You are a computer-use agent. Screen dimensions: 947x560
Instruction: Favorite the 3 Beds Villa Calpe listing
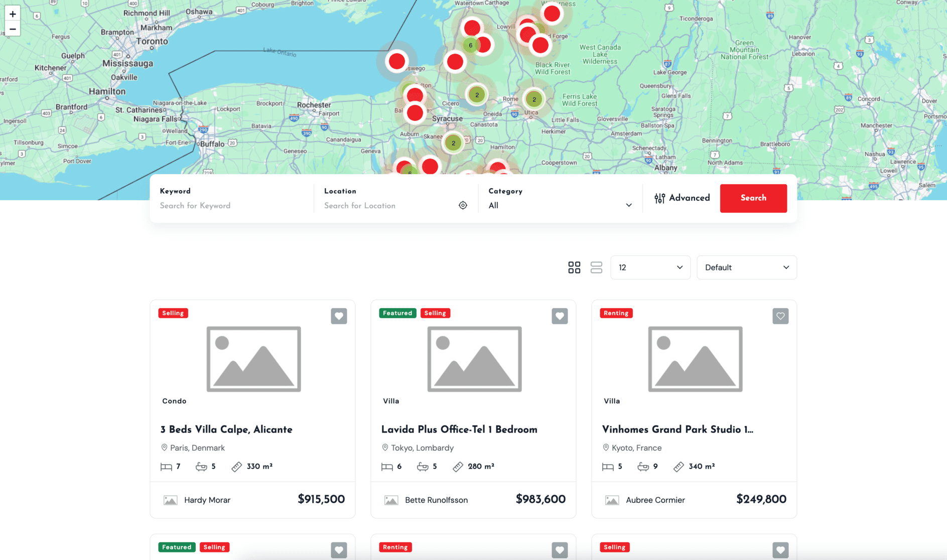click(x=339, y=316)
